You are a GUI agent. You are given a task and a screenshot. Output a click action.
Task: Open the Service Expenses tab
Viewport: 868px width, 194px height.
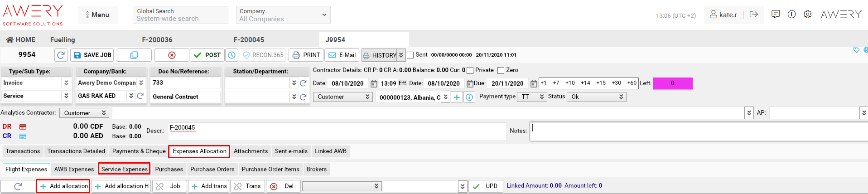click(124, 169)
